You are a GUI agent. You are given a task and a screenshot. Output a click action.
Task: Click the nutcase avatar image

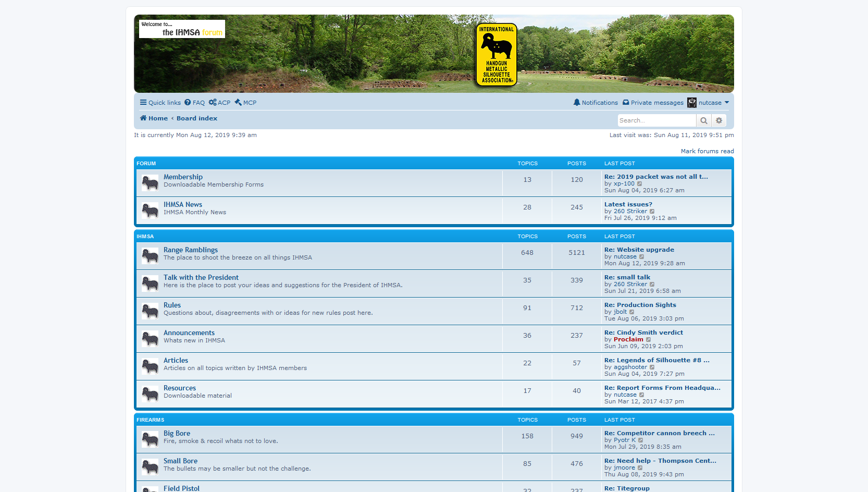pos(692,103)
